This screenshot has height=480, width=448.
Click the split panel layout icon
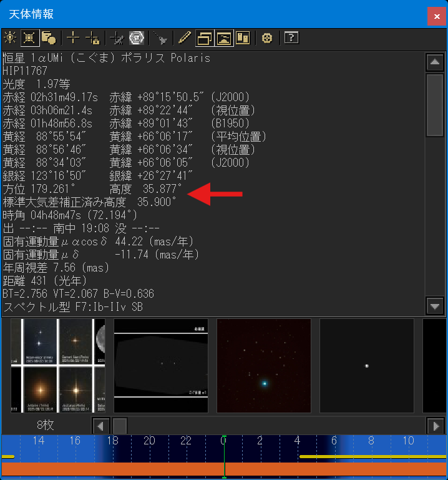coord(242,38)
